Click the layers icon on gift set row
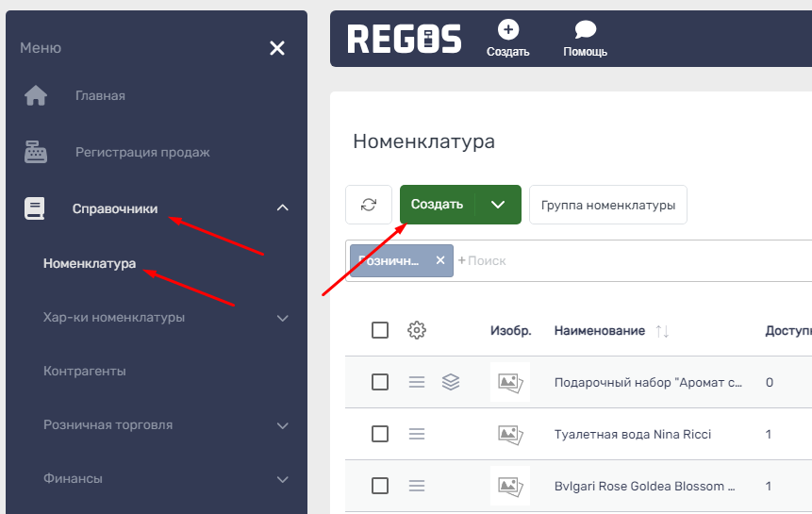 pyautogui.click(x=451, y=382)
